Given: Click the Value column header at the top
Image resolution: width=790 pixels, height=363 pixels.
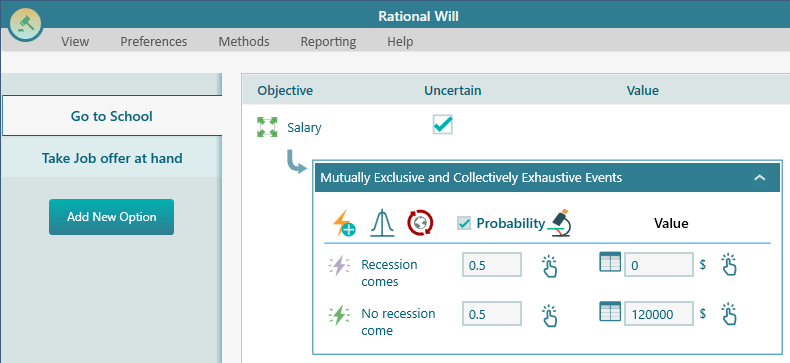Looking at the screenshot, I should [x=642, y=91].
